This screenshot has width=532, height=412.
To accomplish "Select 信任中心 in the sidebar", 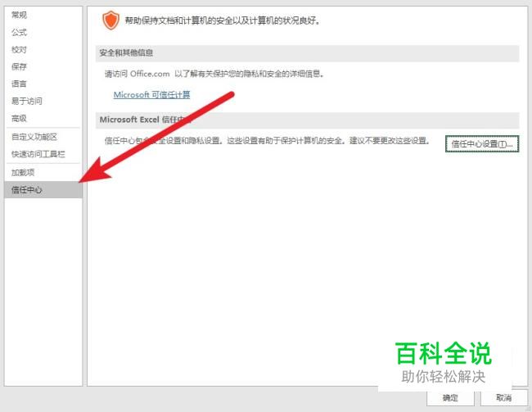I will tap(43, 189).
